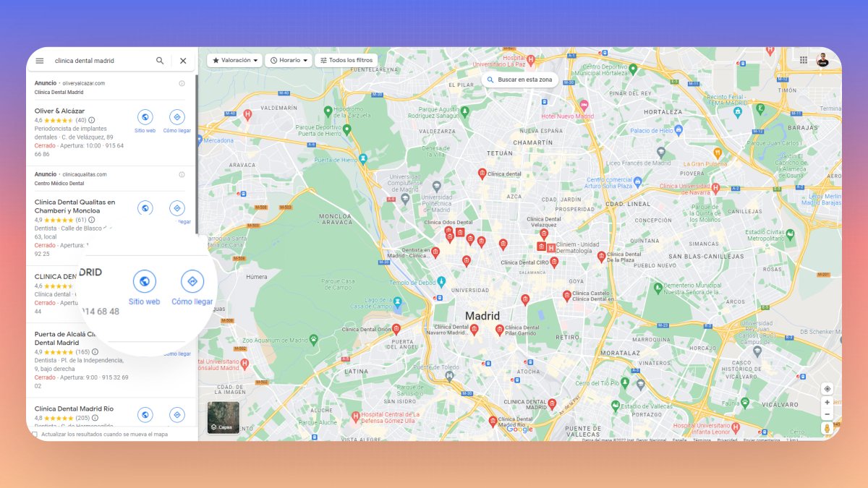
Task: Click the search magnifier icon
Action: (160, 61)
